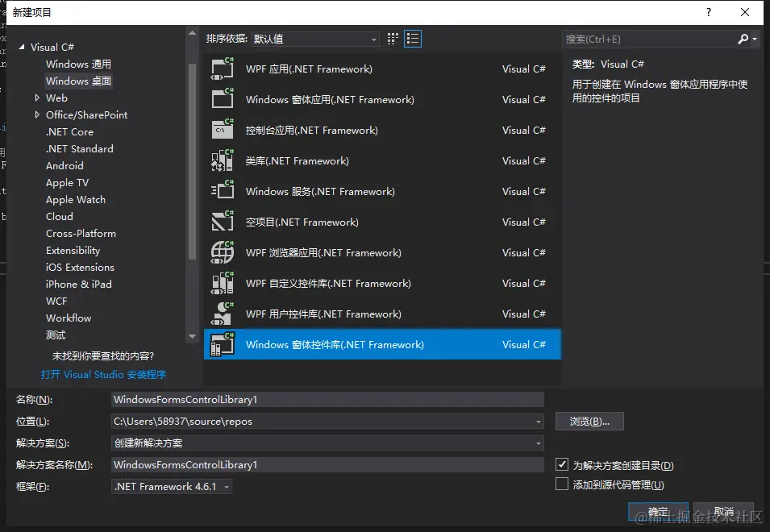Select Windows 桌面 category
770x532 pixels.
point(78,81)
